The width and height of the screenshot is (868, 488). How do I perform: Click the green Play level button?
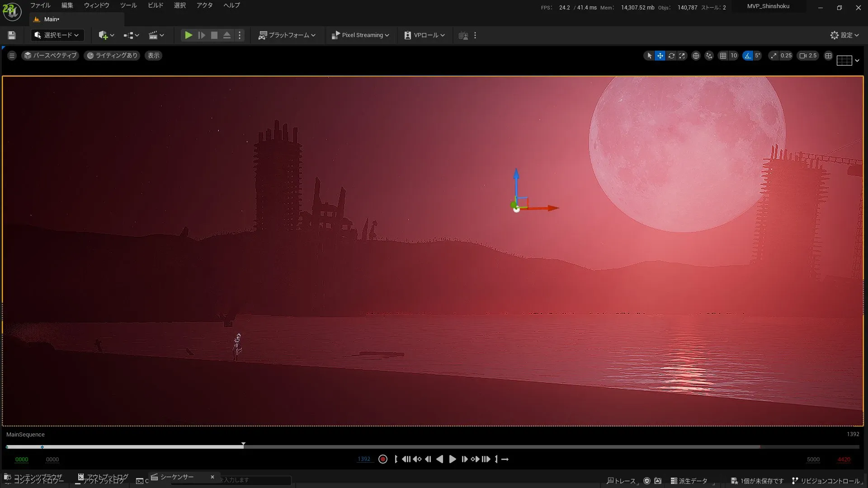pyautogui.click(x=189, y=35)
